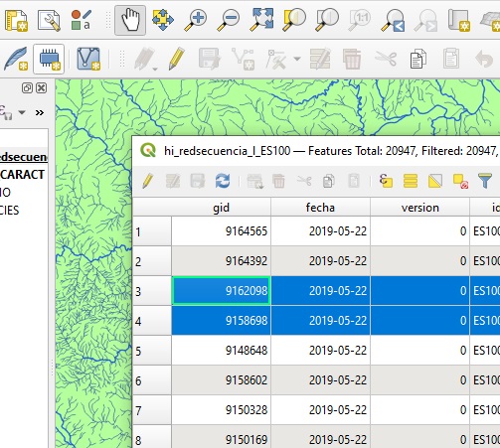Click Modify Attributes of Selected Features
This screenshot has height=448, width=500.
[320, 59]
